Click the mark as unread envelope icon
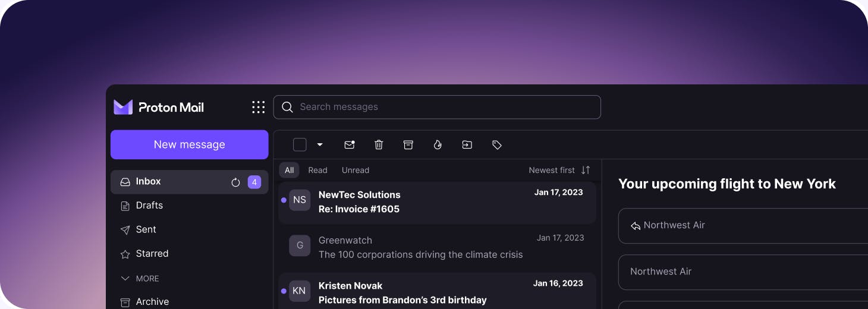The image size is (868, 309). [x=350, y=145]
